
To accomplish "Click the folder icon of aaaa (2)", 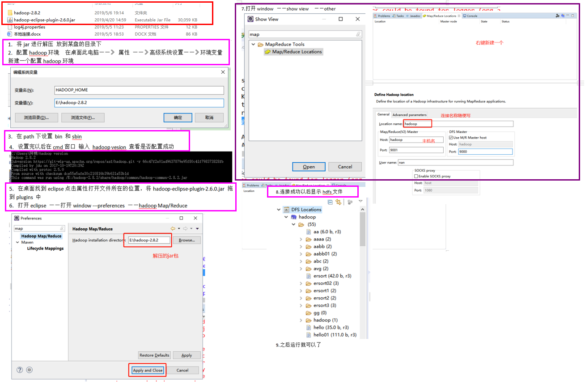I will point(309,239).
